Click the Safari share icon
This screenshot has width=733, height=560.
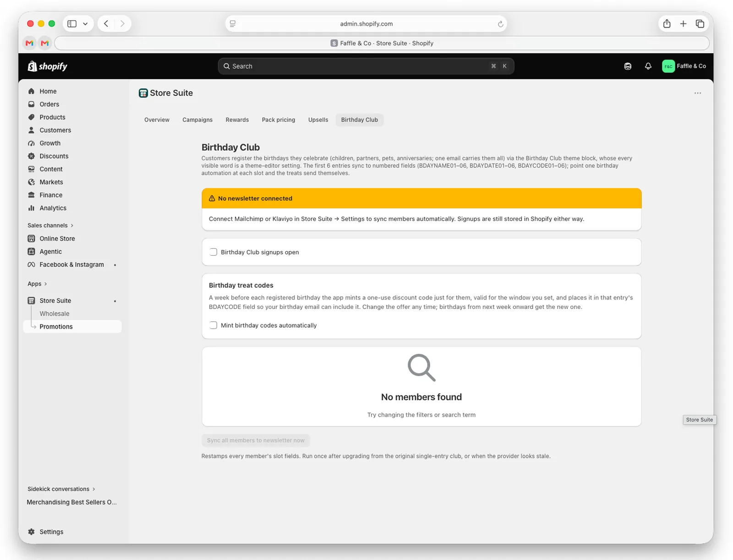coord(667,24)
